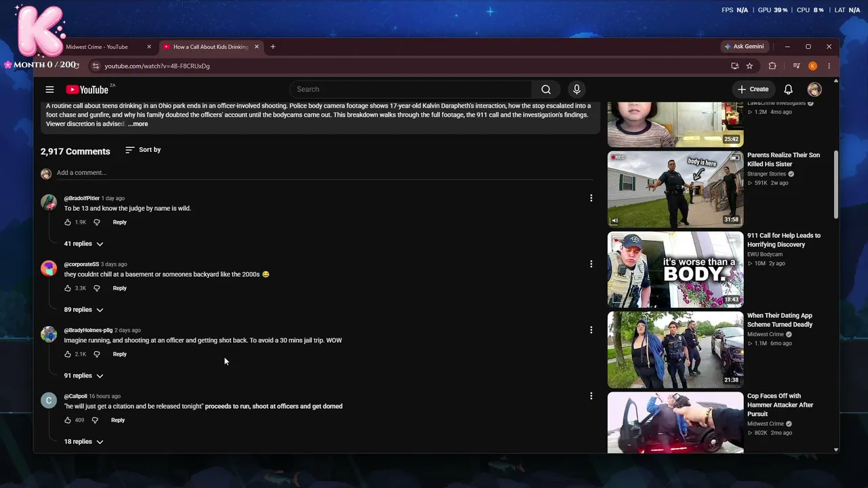The image size is (868, 488).
Task: Expand 91 replies under @BradyHolmes-p8g
Action: 83,375
